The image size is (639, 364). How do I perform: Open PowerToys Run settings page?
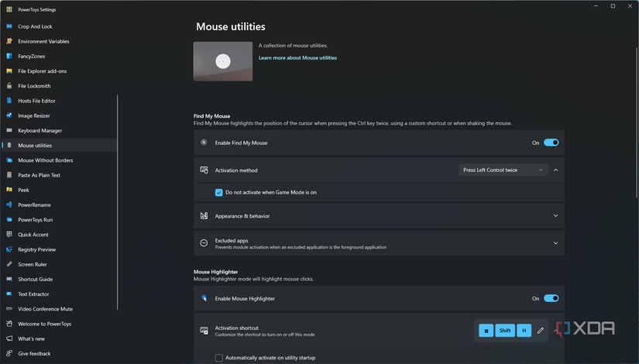click(x=36, y=220)
